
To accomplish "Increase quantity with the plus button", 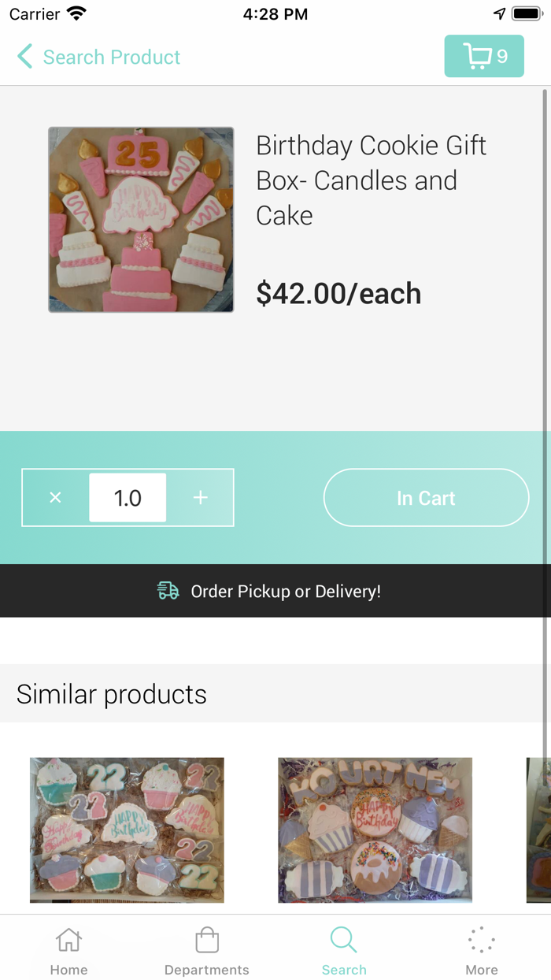I will (x=201, y=498).
